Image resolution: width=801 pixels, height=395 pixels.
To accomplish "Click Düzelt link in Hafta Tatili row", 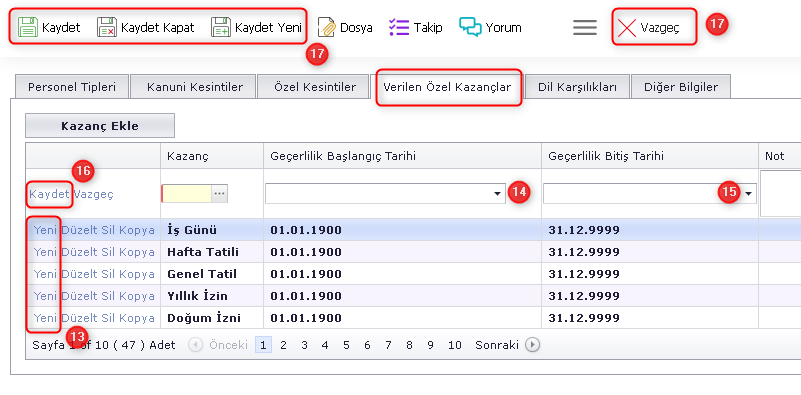I will [81, 252].
